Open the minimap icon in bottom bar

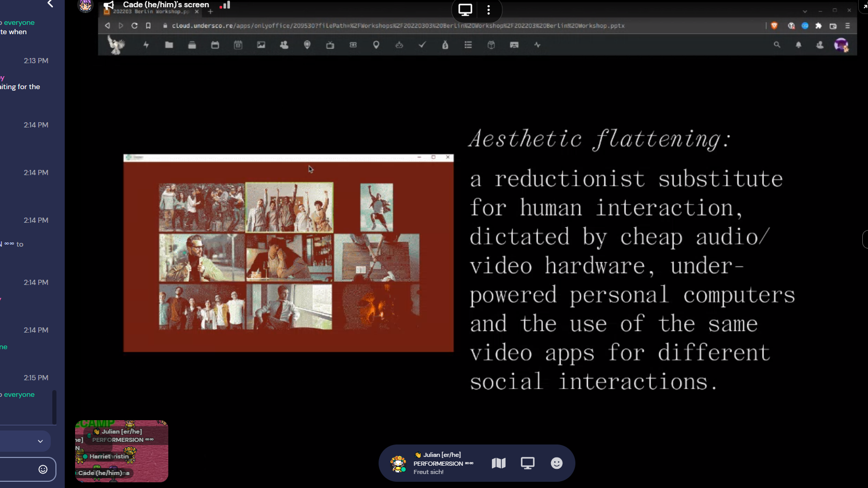(x=498, y=463)
